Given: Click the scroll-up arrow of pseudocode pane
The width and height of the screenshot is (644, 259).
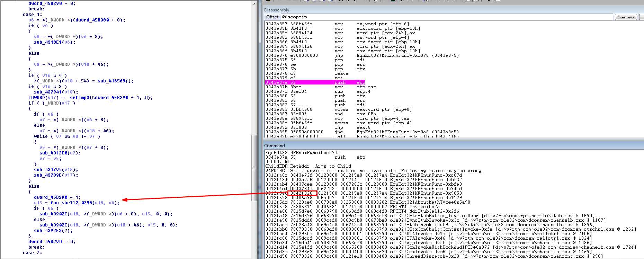Looking at the screenshot, I should click(254, 3).
